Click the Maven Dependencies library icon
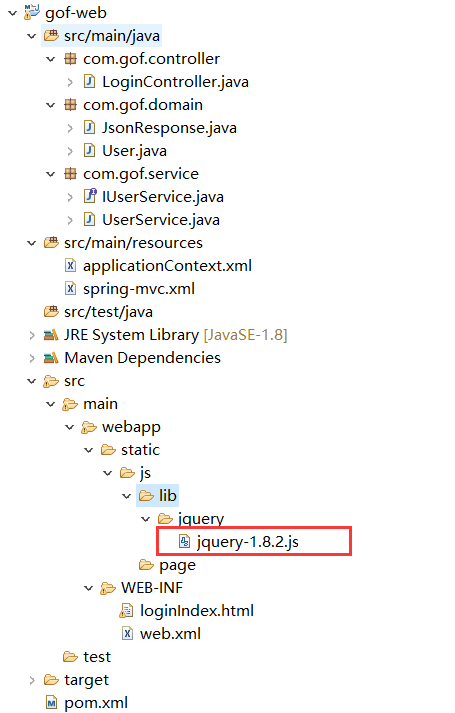This screenshot has width=455, height=713. coord(51,358)
